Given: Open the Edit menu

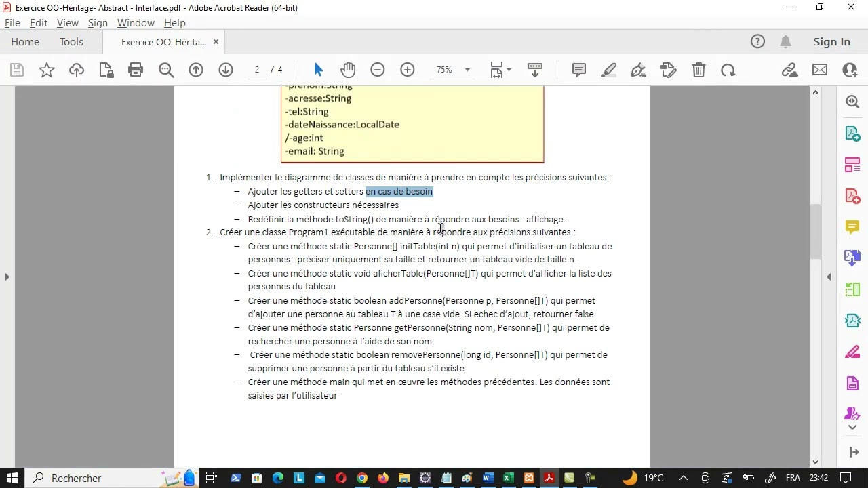Looking at the screenshot, I should pyautogui.click(x=39, y=22).
